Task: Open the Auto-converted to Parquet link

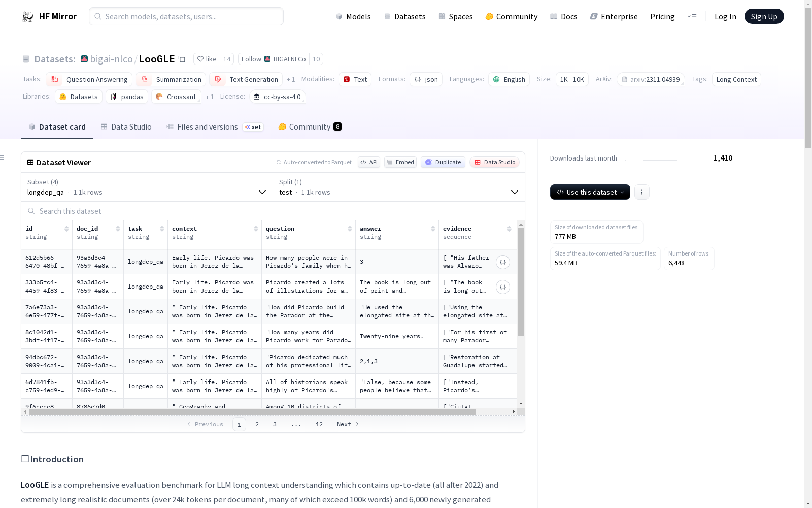Action: (314, 162)
